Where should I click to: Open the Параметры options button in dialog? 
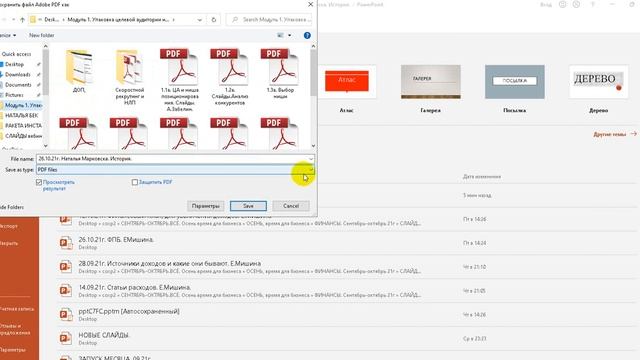[206, 206]
